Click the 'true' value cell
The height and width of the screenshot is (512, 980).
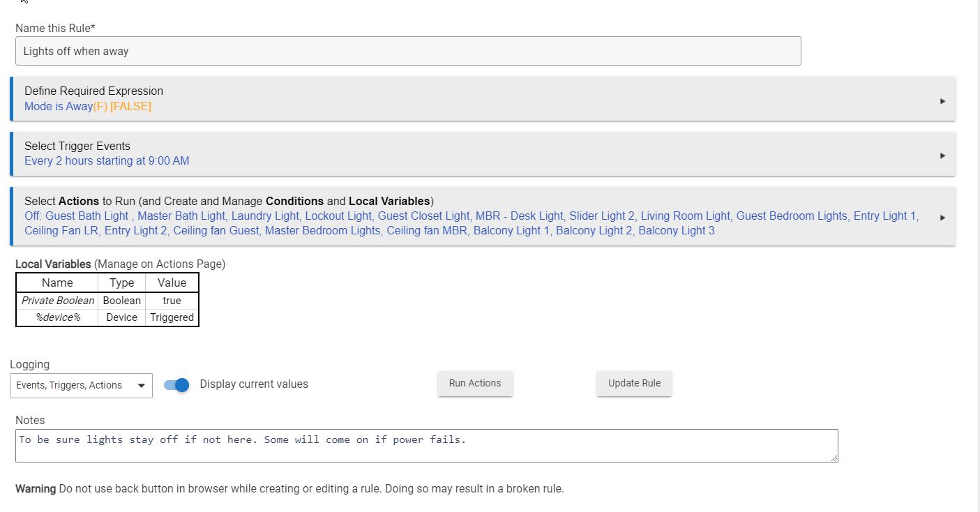pos(172,301)
